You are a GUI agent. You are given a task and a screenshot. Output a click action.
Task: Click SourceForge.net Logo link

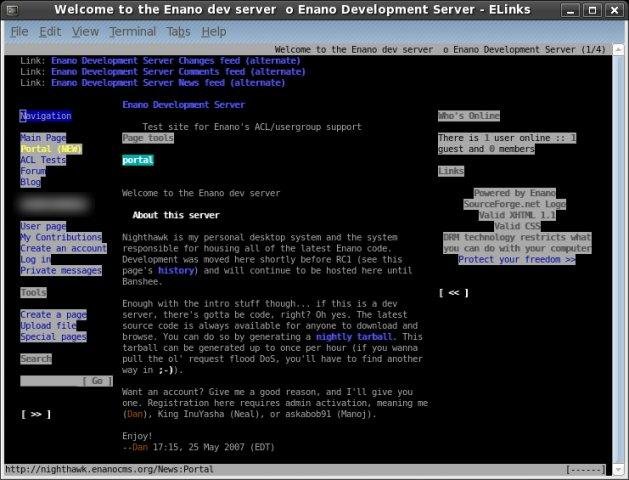coord(515,204)
